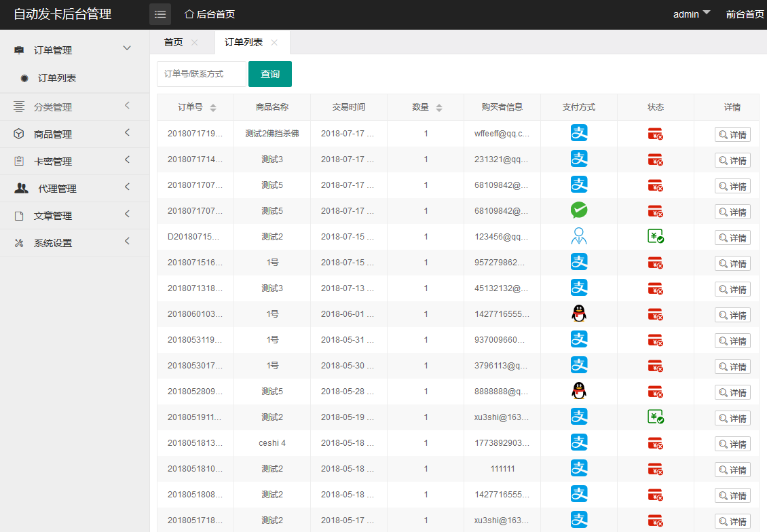
Task: Sort orders by 数量 column arrows
Action: coord(439,107)
